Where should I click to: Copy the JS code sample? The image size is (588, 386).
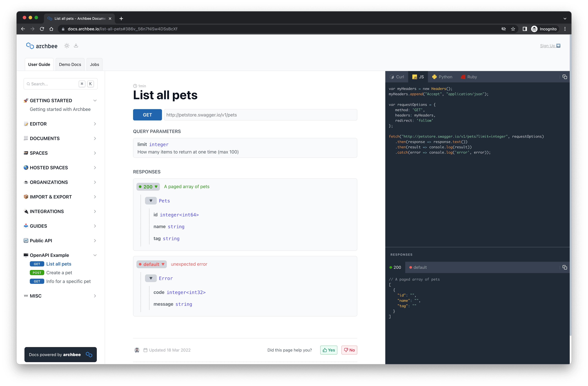coord(565,77)
